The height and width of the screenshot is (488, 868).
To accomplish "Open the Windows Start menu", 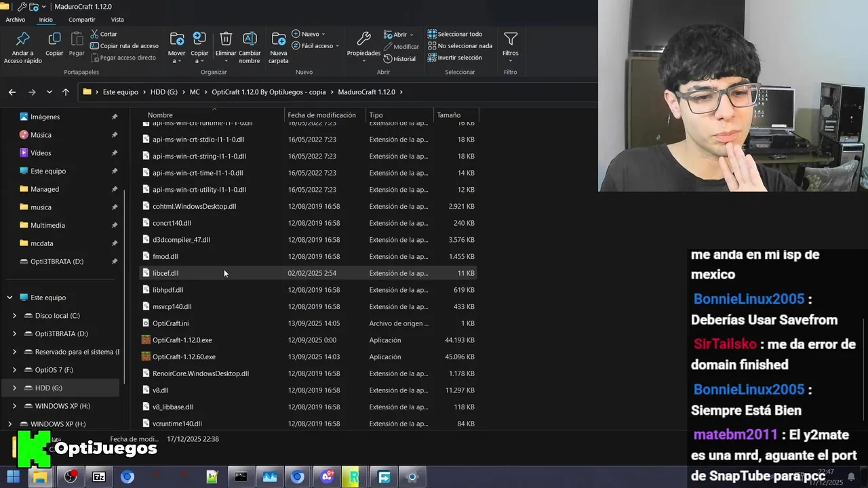I will click(13, 476).
